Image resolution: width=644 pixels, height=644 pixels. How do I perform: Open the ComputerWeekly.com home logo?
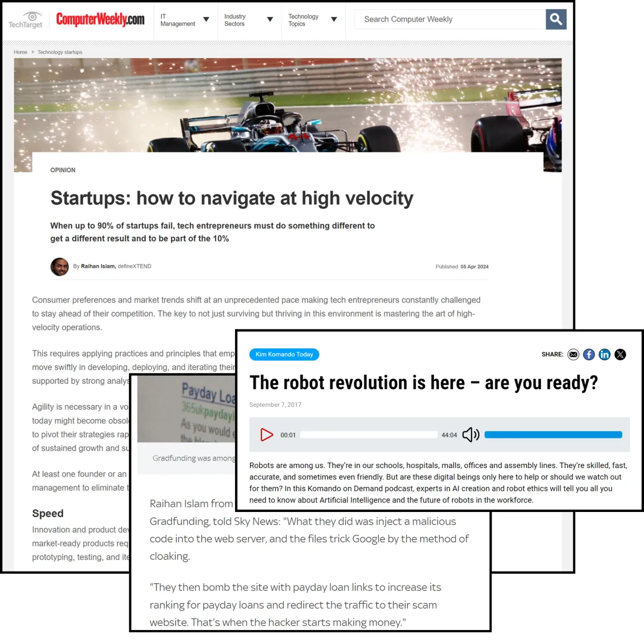pyautogui.click(x=100, y=20)
